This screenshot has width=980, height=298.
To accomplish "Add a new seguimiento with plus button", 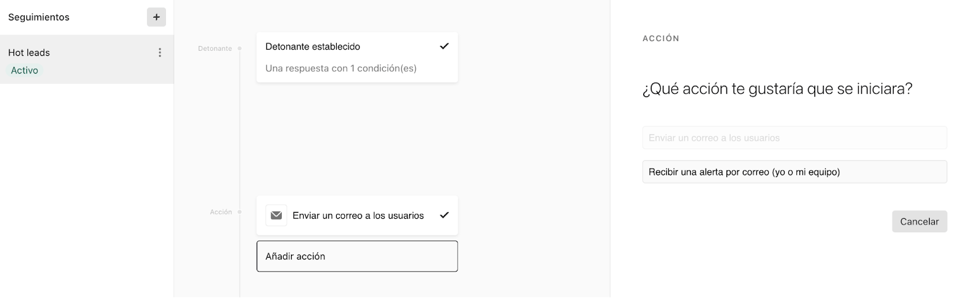I will click(156, 17).
